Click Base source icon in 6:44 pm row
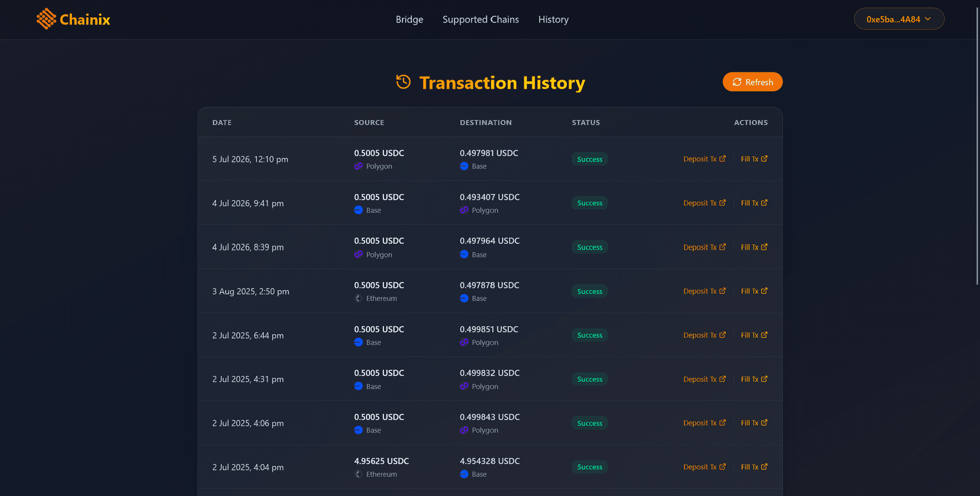This screenshot has height=496, width=980. click(x=358, y=342)
